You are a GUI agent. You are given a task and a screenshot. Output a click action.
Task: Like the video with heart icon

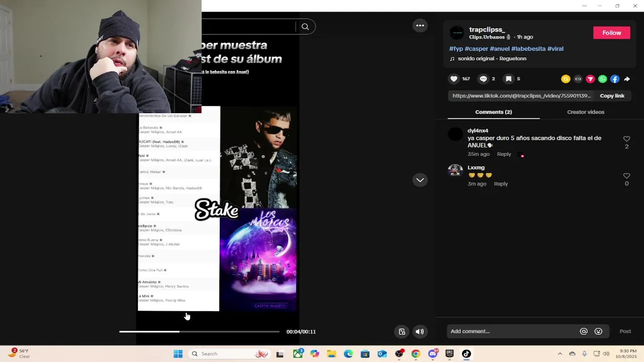coord(454,79)
